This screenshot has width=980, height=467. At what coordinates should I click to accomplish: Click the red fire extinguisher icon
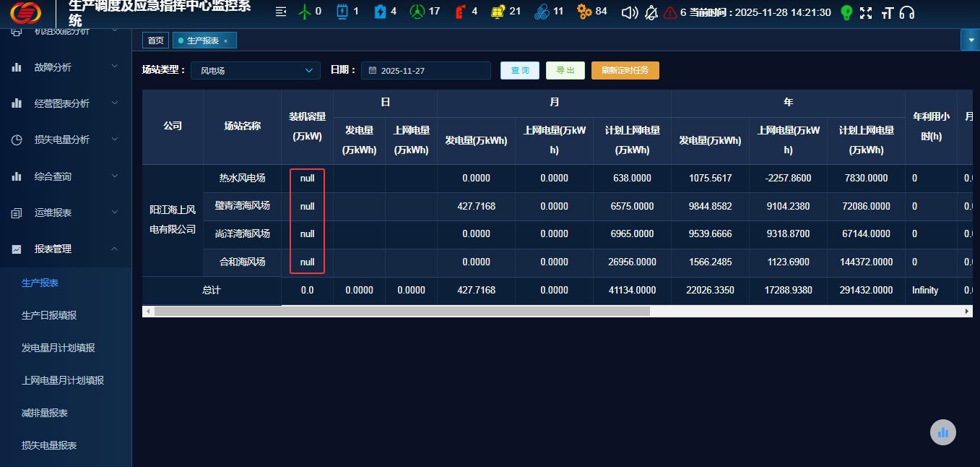[x=460, y=12]
